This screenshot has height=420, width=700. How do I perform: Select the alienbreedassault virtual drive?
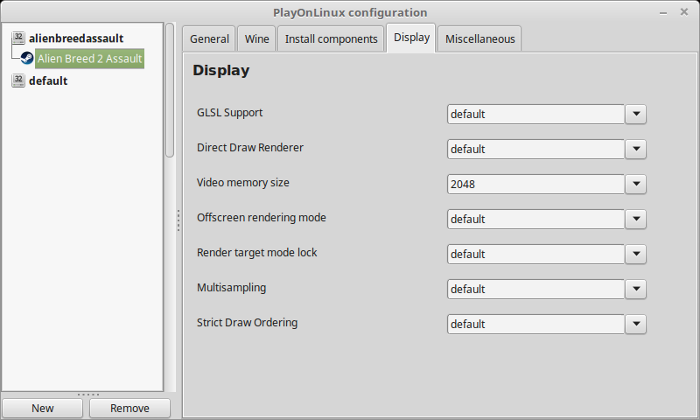[x=76, y=38]
